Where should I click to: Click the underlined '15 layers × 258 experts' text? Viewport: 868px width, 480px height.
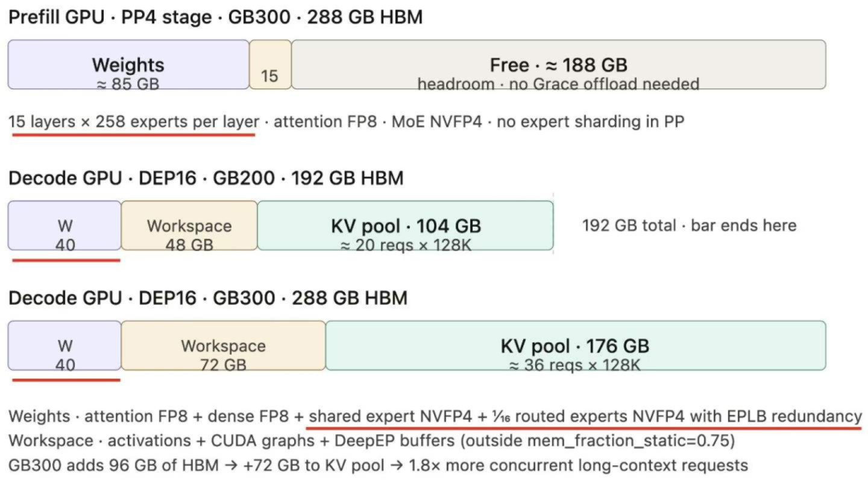point(134,122)
